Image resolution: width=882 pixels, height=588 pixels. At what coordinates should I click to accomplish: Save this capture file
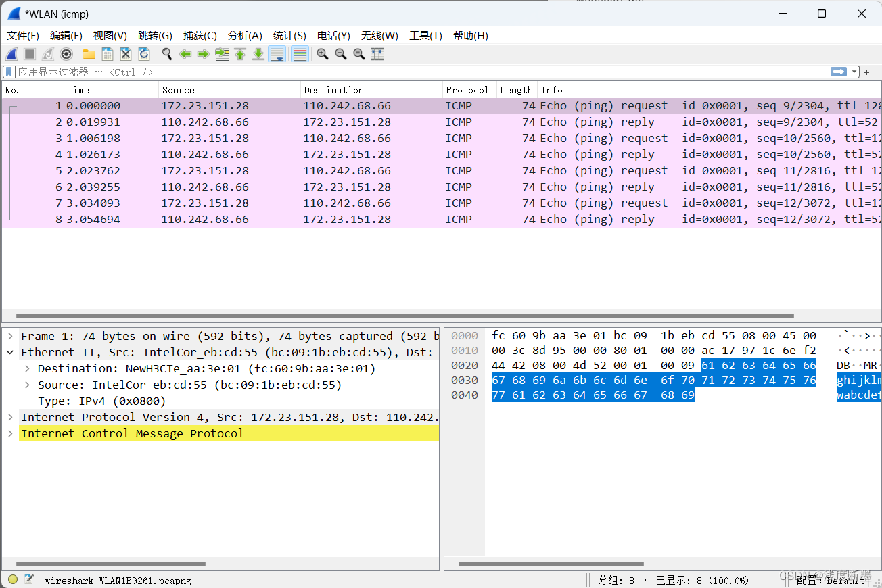point(107,54)
